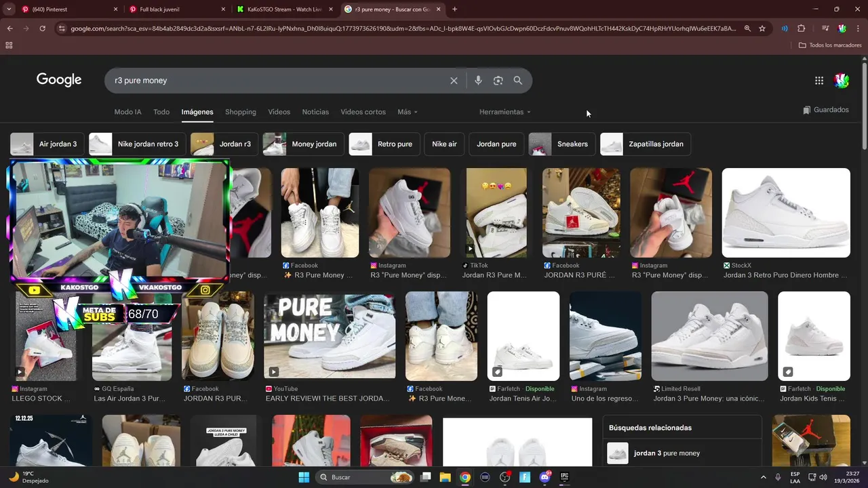
Task: Filter by Jordan pure chip
Action: (x=496, y=144)
